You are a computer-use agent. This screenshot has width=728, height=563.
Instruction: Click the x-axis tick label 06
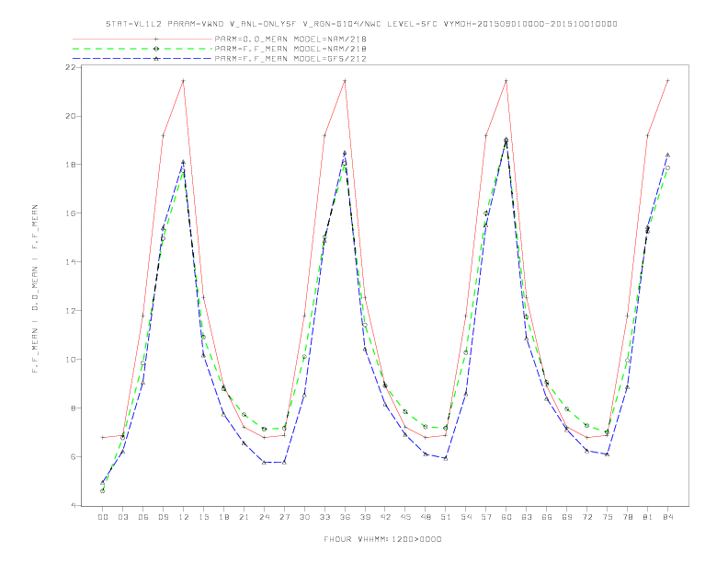[x=143, y=517]
